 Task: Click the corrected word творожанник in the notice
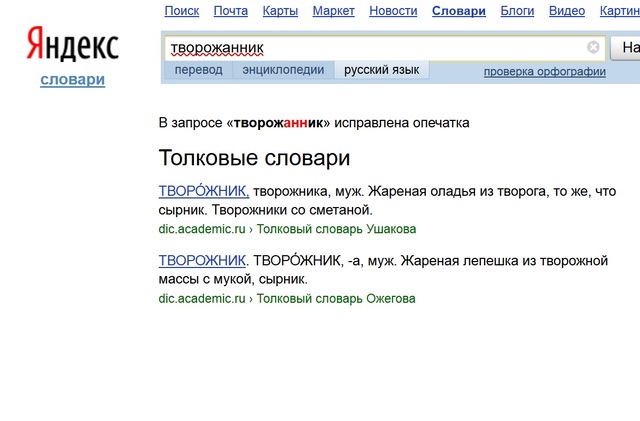[278, 123]
